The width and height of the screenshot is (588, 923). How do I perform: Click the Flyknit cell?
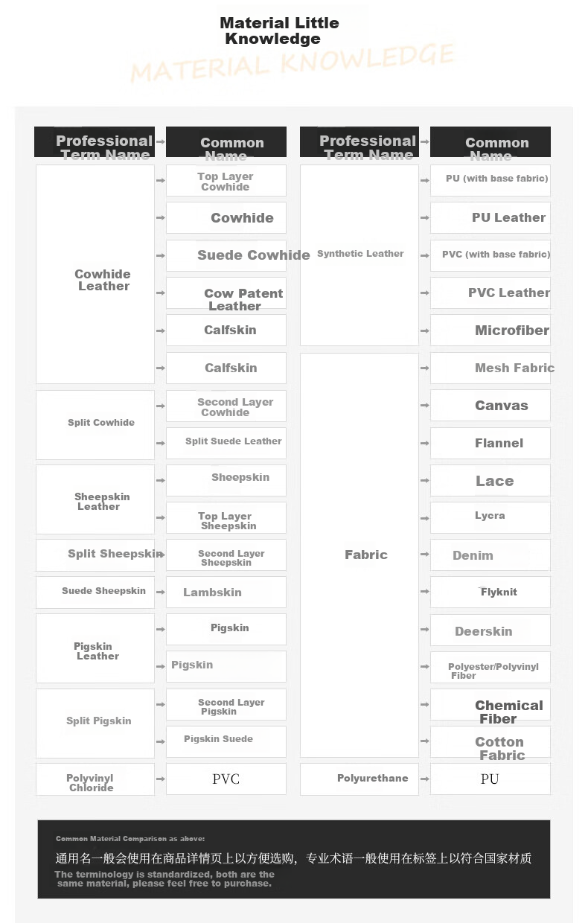click(490, 593)
